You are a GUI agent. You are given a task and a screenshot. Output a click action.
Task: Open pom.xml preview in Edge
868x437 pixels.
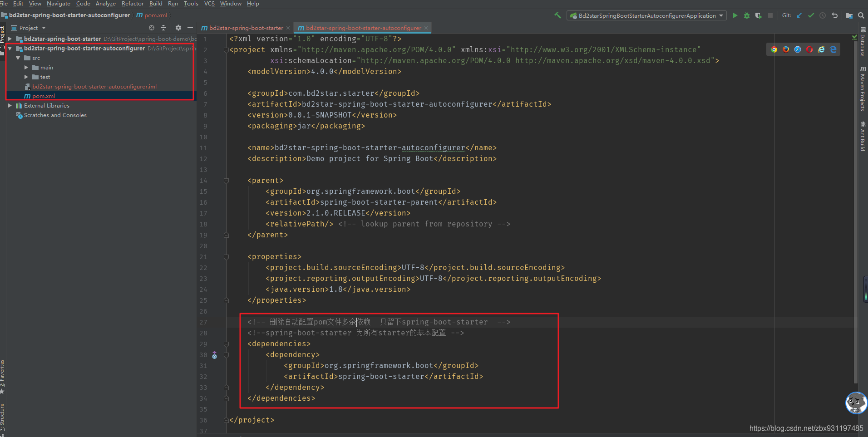tap(833, 49)
